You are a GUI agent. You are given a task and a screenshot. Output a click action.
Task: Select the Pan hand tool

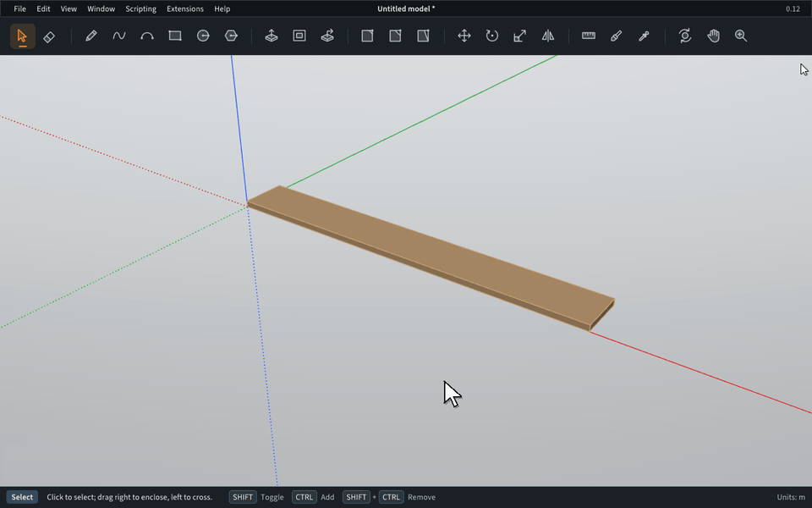(713, 36)
